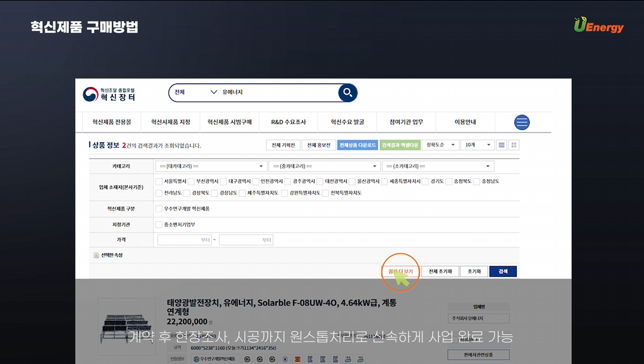Screen dimensions: 644x364
Task: Tick the 우수연구개발 혁신제품 checkbox
Action: point(158,209)
